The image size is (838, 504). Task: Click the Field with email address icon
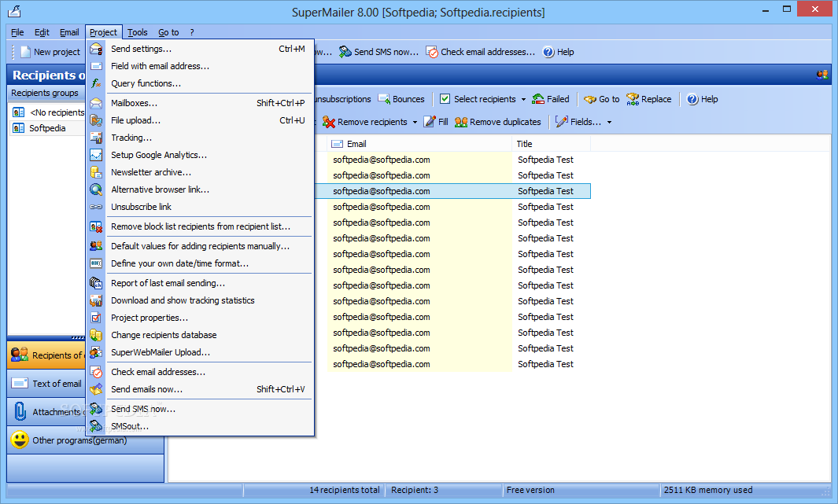(96, 66)
